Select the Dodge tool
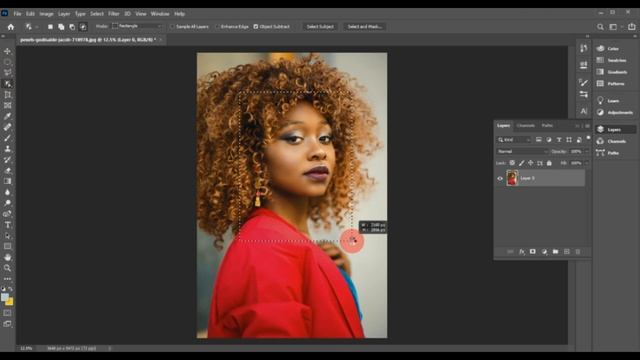 (7, 203)
